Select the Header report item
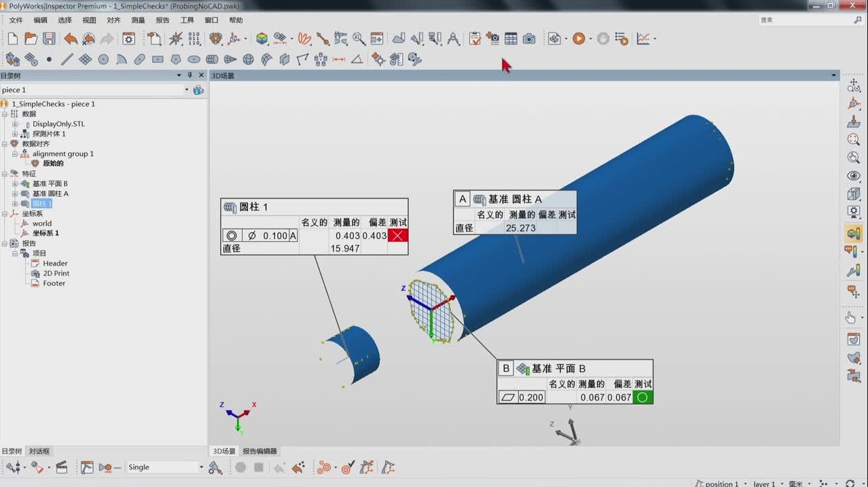 click(x=55, y=264)
